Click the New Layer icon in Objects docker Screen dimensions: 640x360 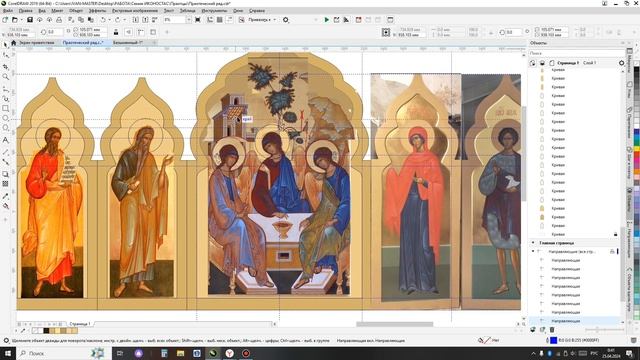(533, 329)
